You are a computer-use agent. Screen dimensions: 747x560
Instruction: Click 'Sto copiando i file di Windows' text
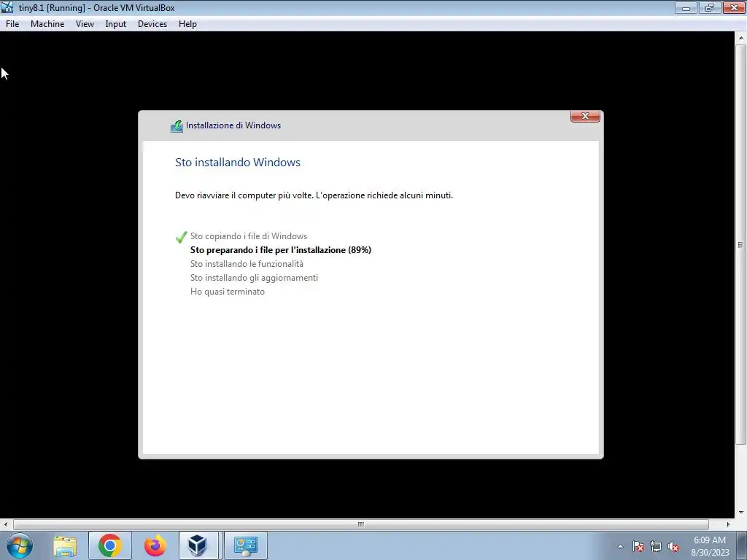[x=249, y=236]
